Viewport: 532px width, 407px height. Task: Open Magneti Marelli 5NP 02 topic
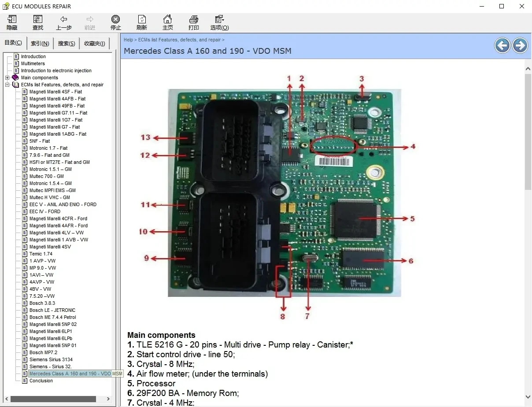[x=53, y=324]
